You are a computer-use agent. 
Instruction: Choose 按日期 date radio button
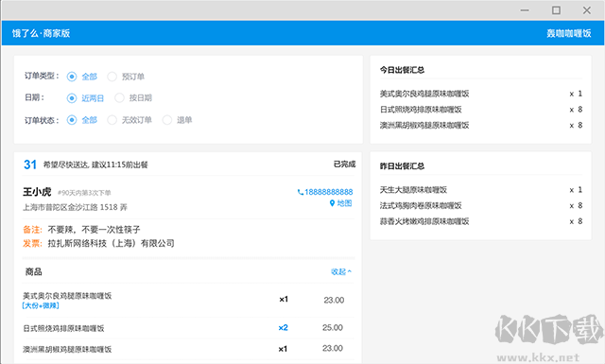120,98
